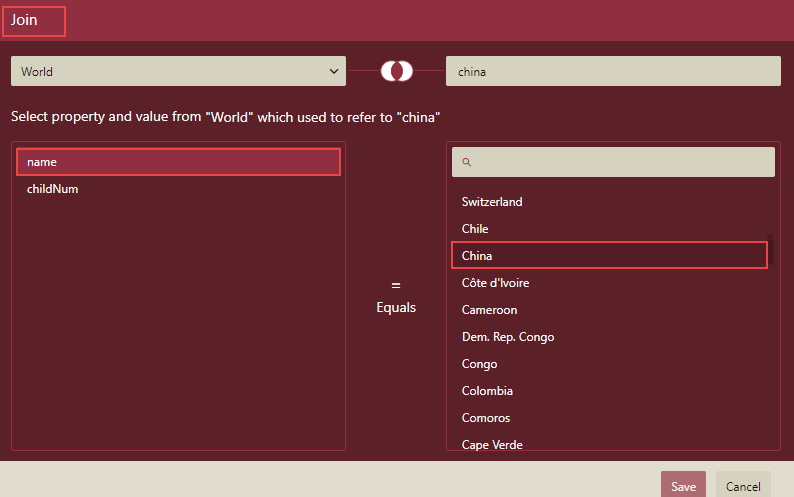
Task: Focus the value search box
Action: 613,162
